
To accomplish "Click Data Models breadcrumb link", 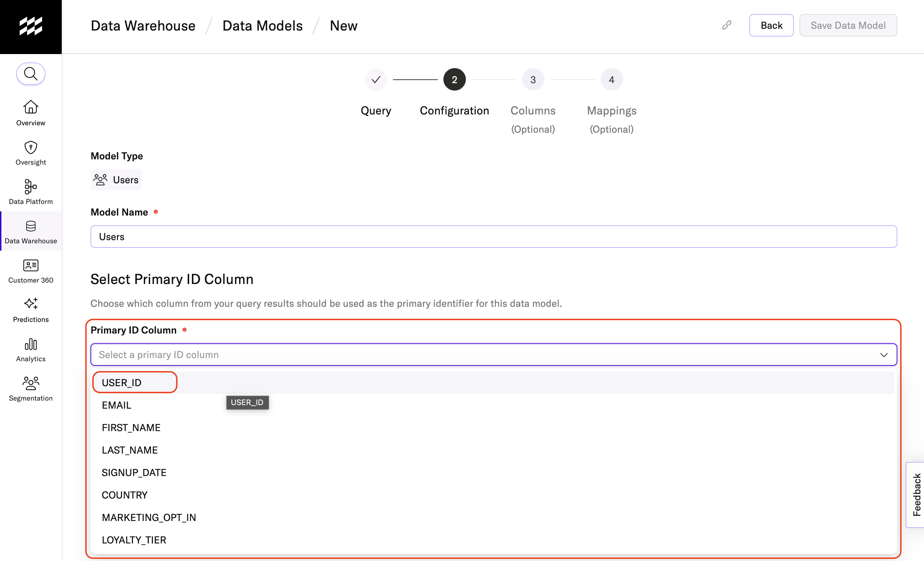I will tap(262, 26).
